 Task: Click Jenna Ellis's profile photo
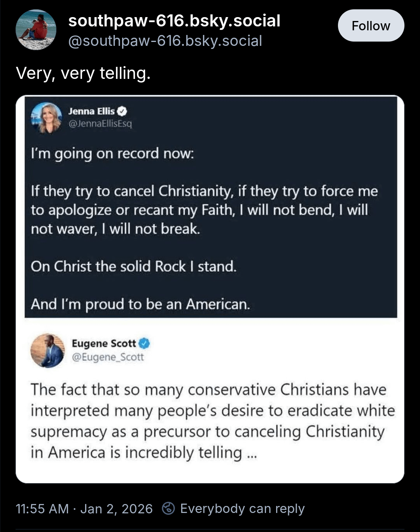pyautogui.click(x=47, y=117)
